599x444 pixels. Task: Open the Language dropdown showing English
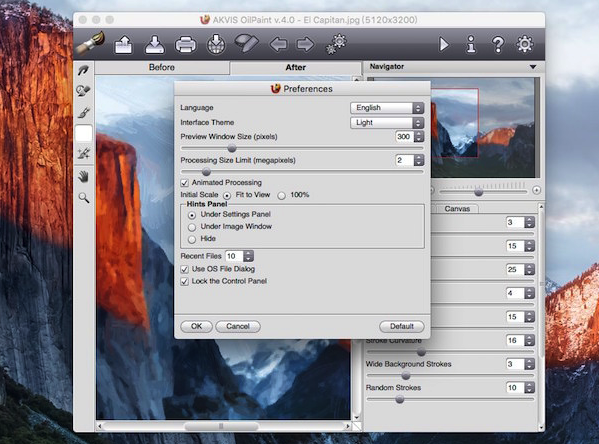pos(387,108)
